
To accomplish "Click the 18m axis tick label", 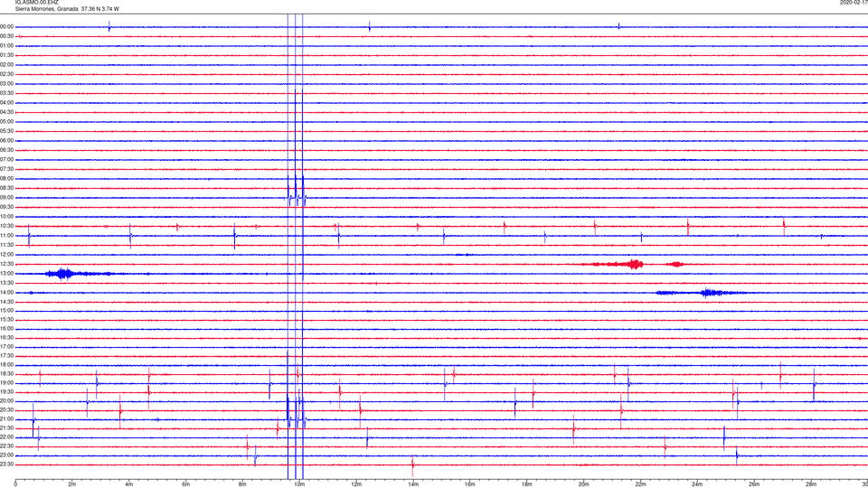I will tap(526, 484).
